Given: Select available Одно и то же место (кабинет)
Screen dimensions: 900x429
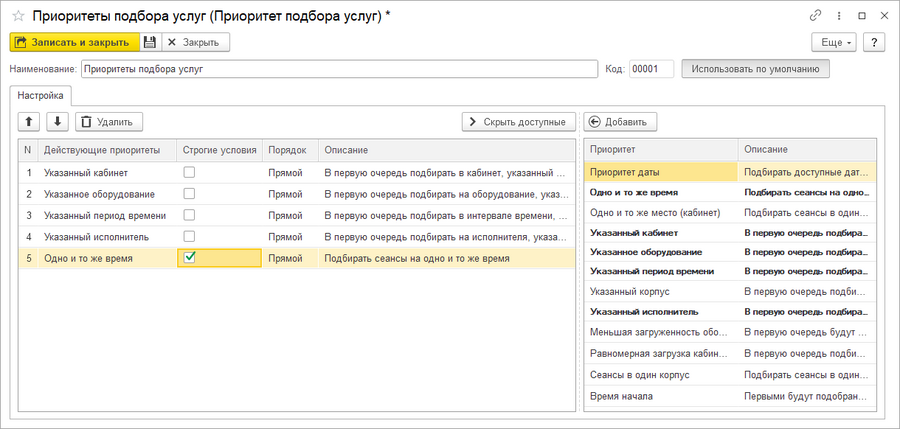Looking at the screenshot, I should (730, 212).
